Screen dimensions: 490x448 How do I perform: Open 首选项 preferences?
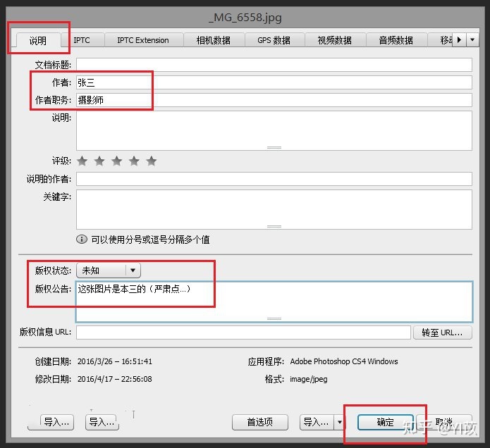pos(260,423)
